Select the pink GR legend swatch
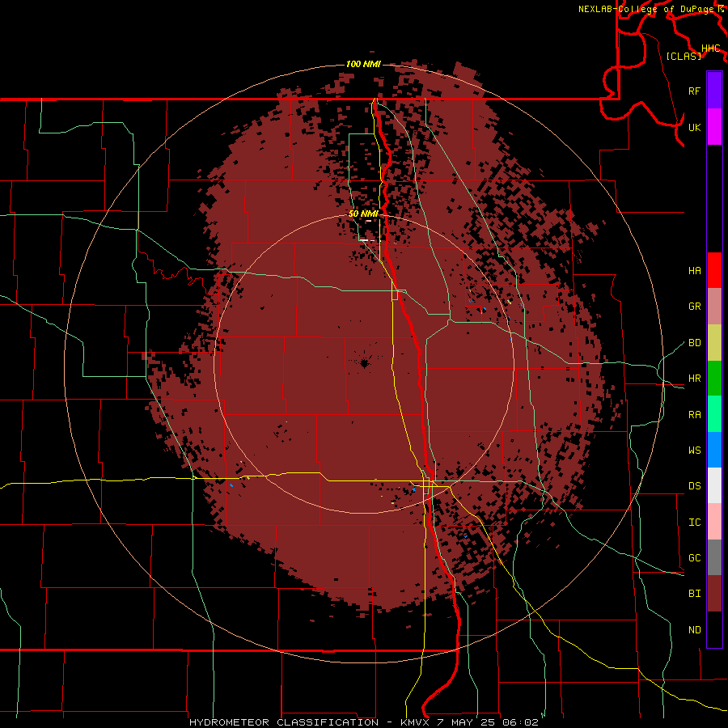The height and width of the screenshot is (728, 728). [714, 306]
